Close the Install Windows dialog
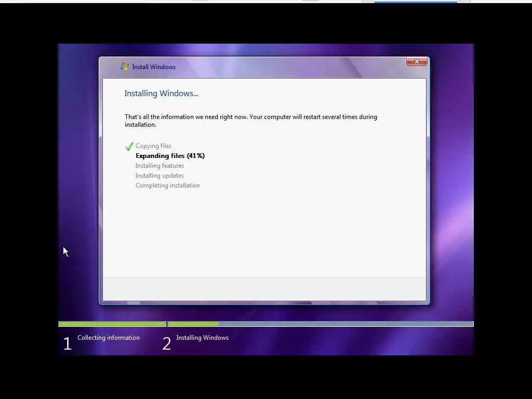The height and width of the screenshot is (399, 532). (417, 61)
